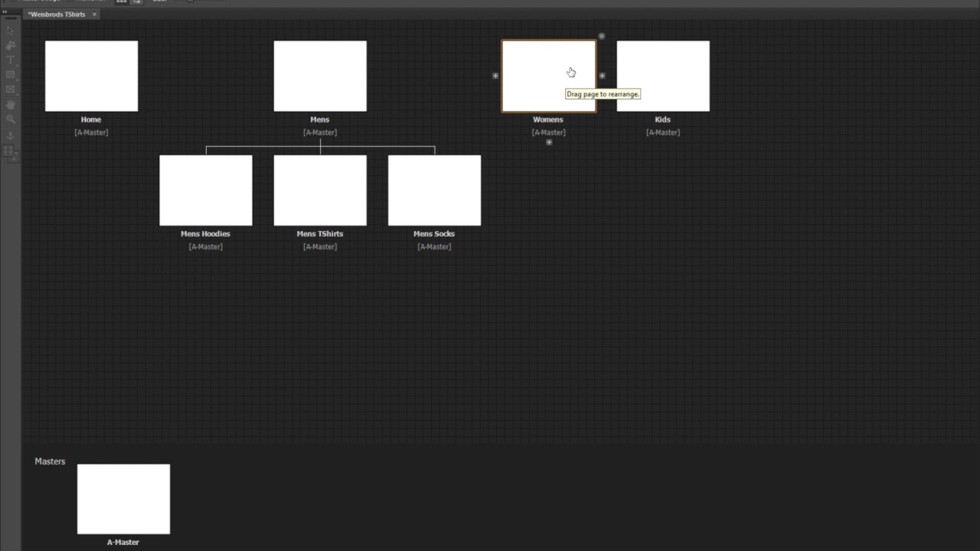980x551 pixels.
Task: Add a child page below Womens
Action: click(549, 142)
